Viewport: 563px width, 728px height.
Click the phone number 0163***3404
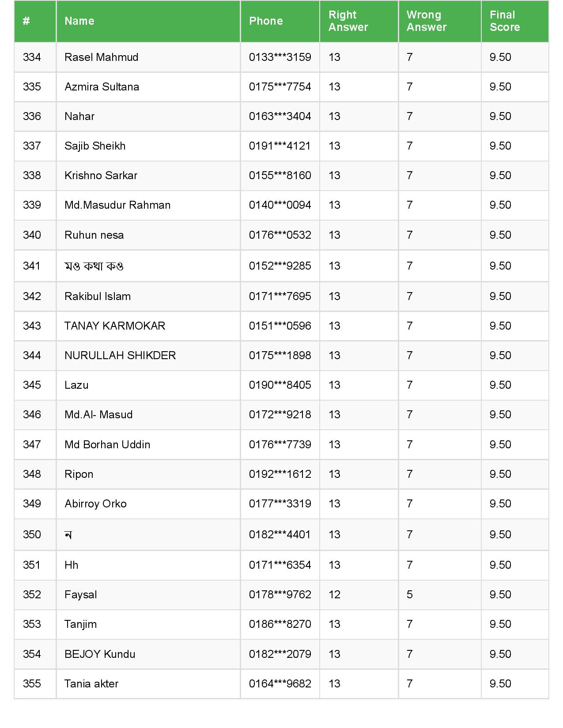pos(280,116)
